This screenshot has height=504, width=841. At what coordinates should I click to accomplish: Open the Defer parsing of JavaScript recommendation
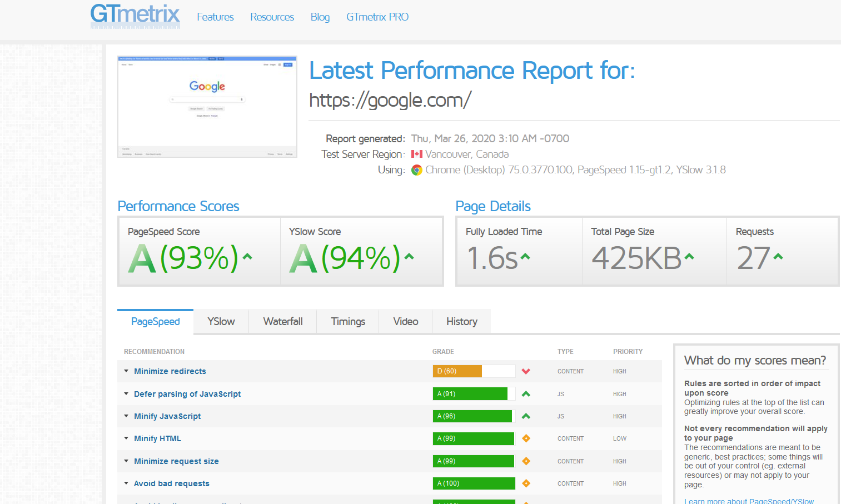click(187, 394)
